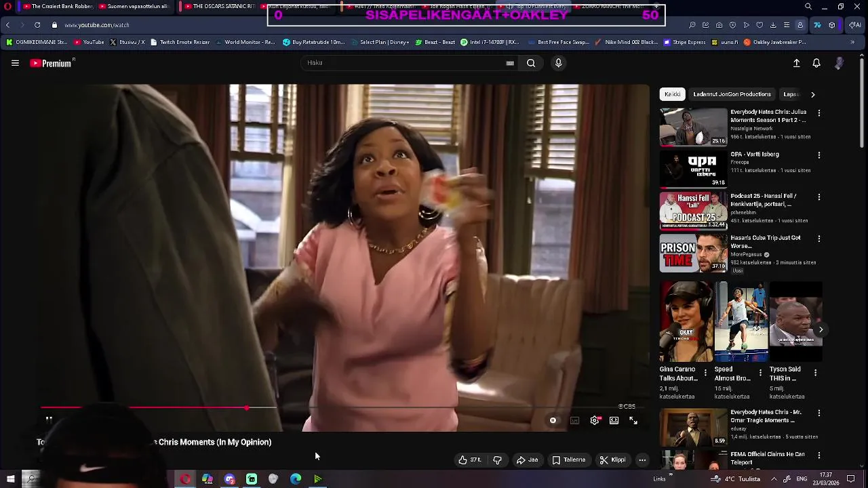Screen dimensions: 868x488
Task: Enter fullscreen mode for the video
Action: 633,420
